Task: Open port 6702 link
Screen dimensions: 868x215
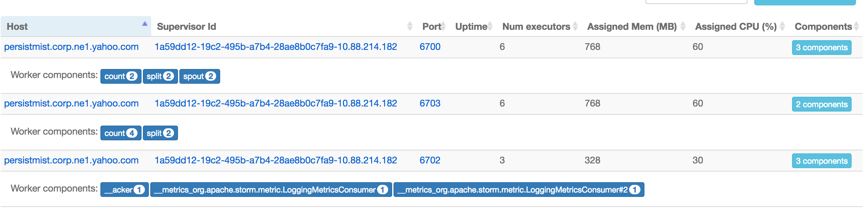Action: point(430,160)
